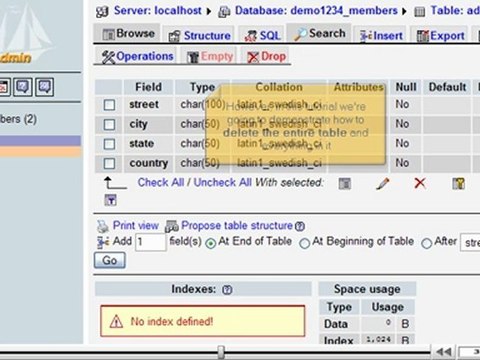Click the red X drop selected icon
Viewport: 480px width, 360px height.
click(x=420, y=183)
